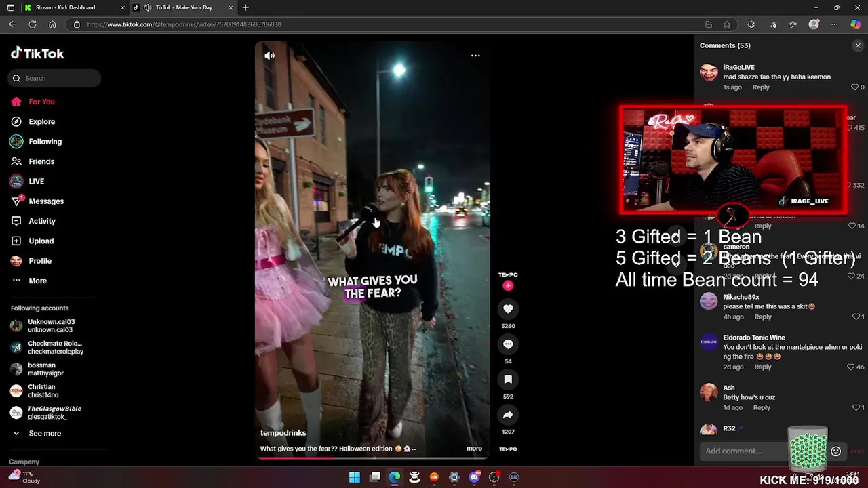Screen dimensions: 868x488
Task: Click the TikTok URL in the address bar
Action: coord(184,24)
